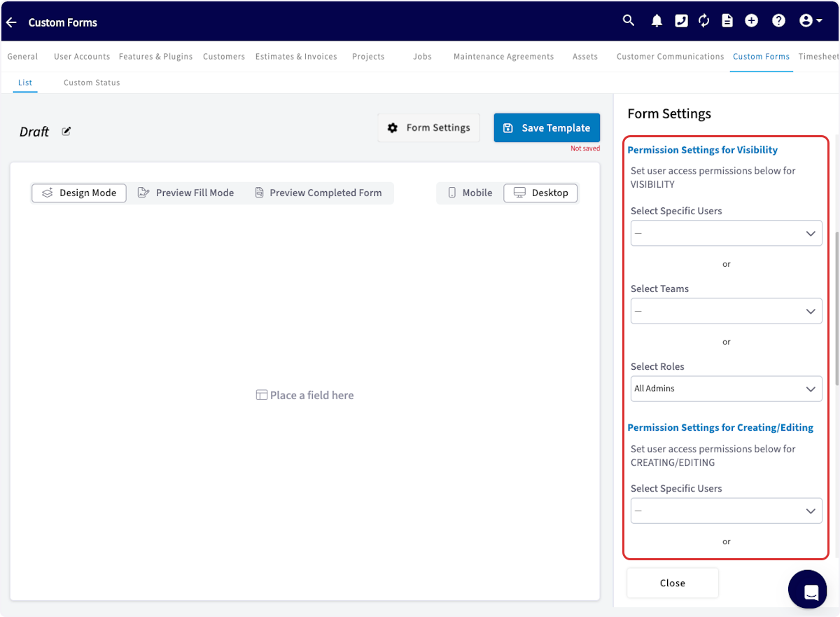Screen dimensions: 840x617
Task: Open the Projects tab
Action: (x=368, y=57)
